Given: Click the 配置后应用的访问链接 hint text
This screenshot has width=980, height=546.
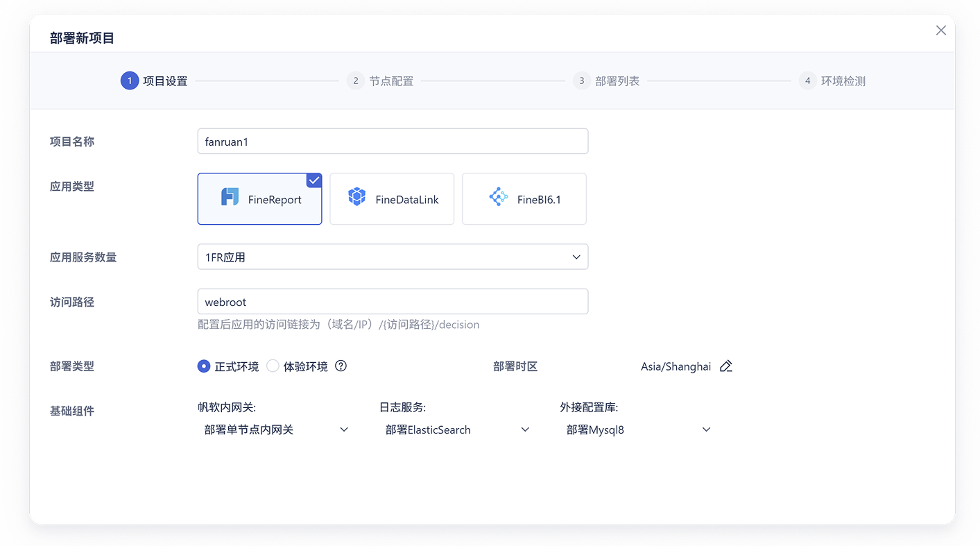Looking at the screenshot, I should point(338,325).
